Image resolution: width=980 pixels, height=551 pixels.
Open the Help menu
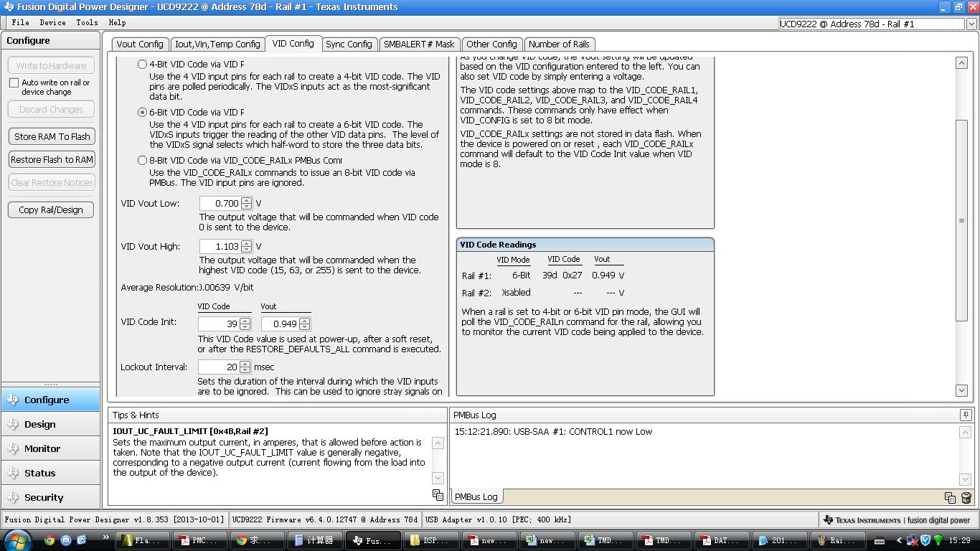click(117, 23)
